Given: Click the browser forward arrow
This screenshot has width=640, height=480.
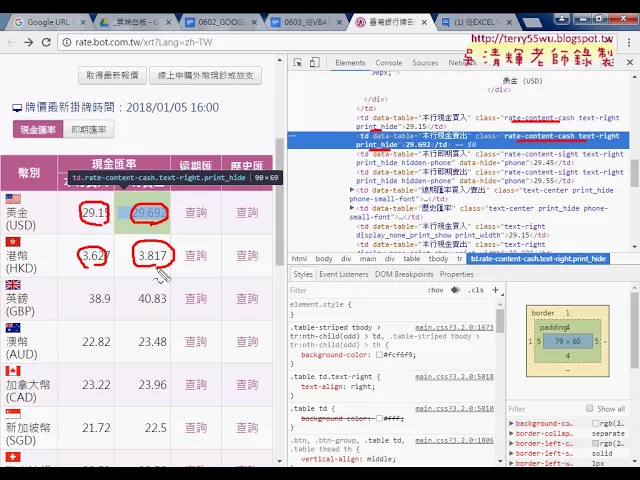Looking at the screenshot, I should (x=29, y=42).
